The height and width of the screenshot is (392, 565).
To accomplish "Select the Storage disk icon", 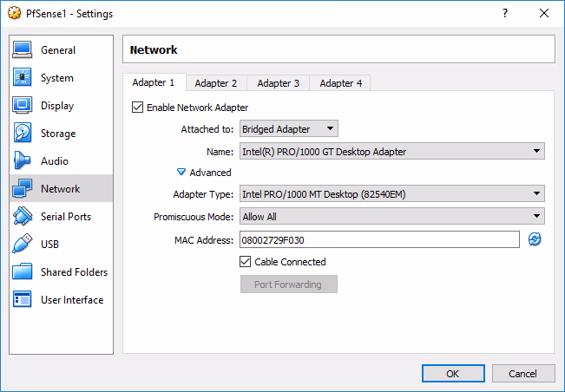I will click(x=23, y=134).
